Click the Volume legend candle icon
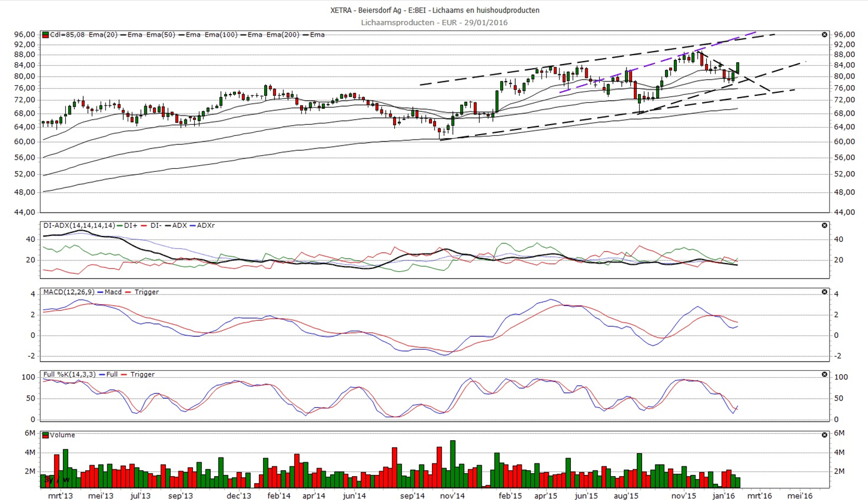 46,435
